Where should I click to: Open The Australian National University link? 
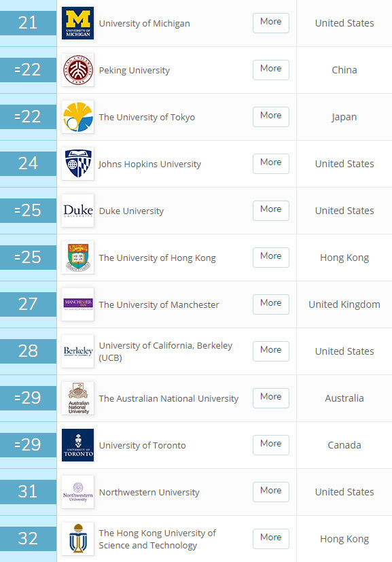tap(168, 398)
